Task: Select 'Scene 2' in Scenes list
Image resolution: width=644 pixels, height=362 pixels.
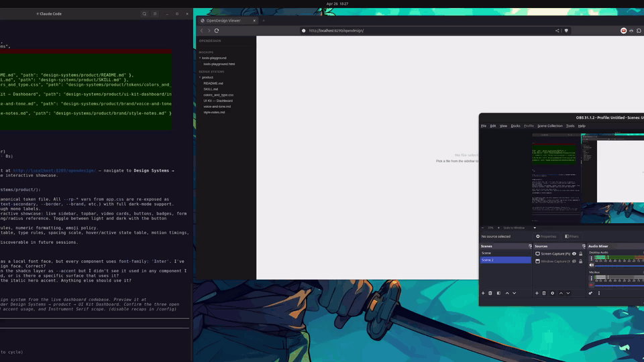Action: 505,260
